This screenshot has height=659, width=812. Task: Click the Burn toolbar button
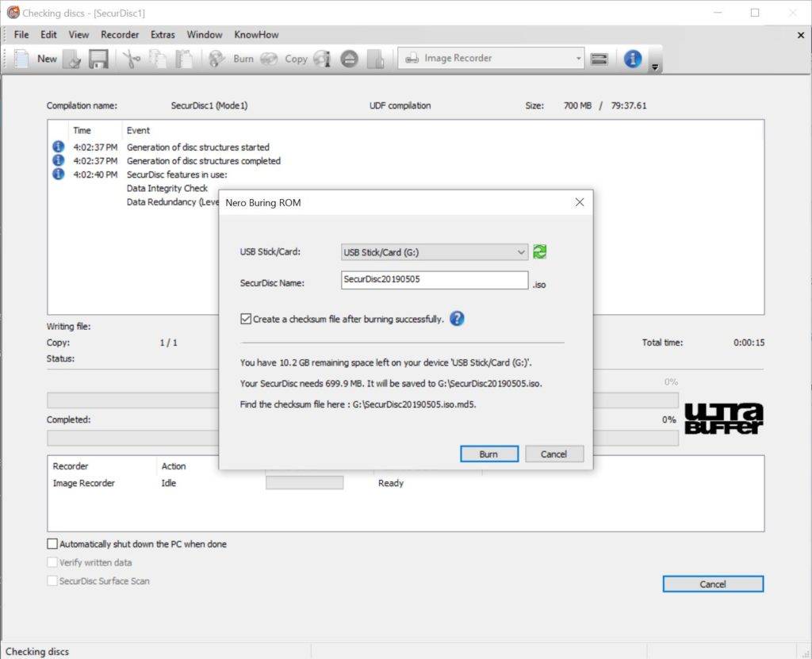pyautogui.click(x=232, y=59)
